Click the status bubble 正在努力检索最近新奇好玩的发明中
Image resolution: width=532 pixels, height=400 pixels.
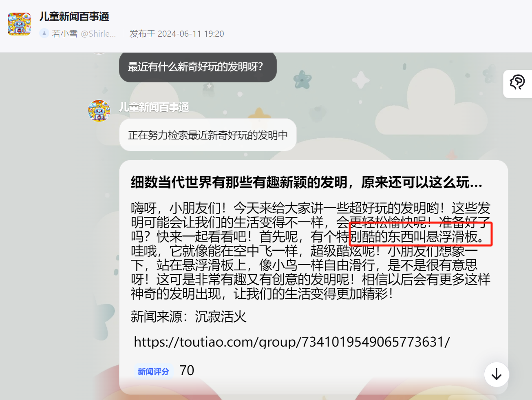208,135
